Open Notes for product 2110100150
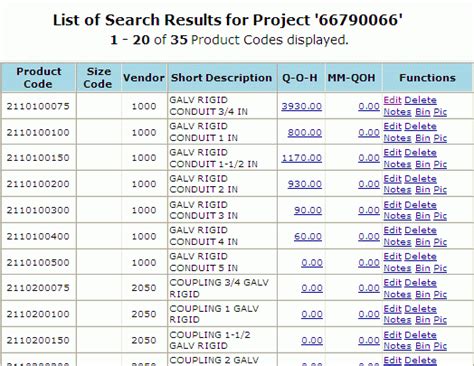Image resolution: width=474 pixels, height=366 pixels. click(x=397, y=164)
